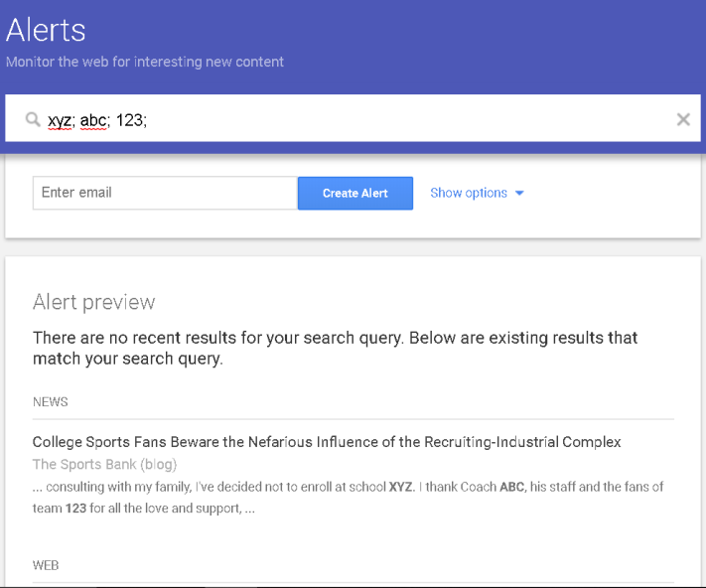Clear the search query with X
The height and width of the screenshot is (588, 706).
coord(683,119)
